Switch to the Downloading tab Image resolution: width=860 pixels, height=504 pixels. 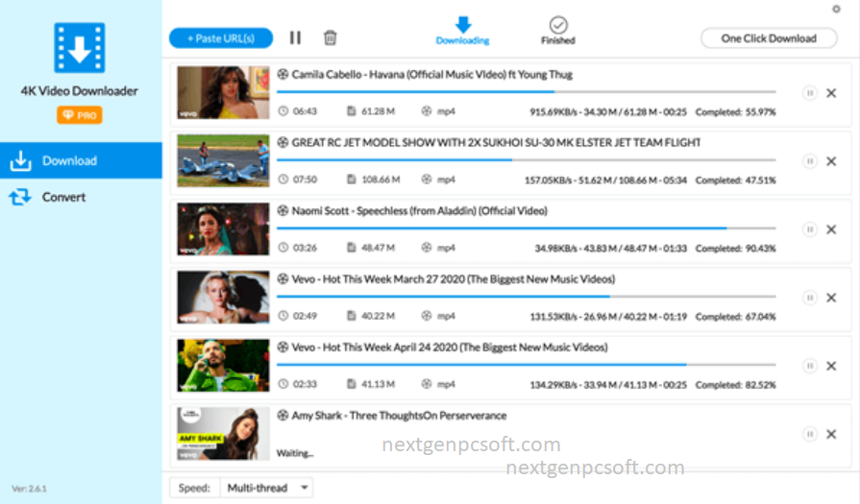(462, 31)
